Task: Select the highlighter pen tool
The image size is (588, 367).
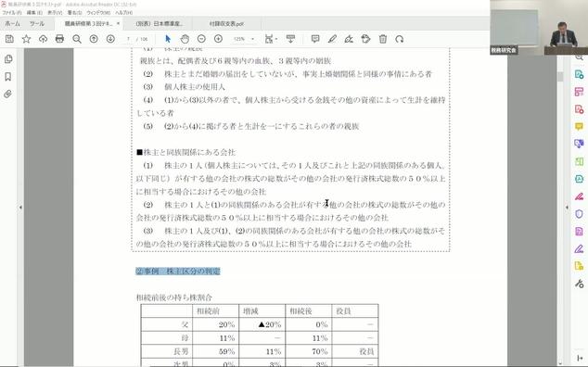Action: [332, 39]
